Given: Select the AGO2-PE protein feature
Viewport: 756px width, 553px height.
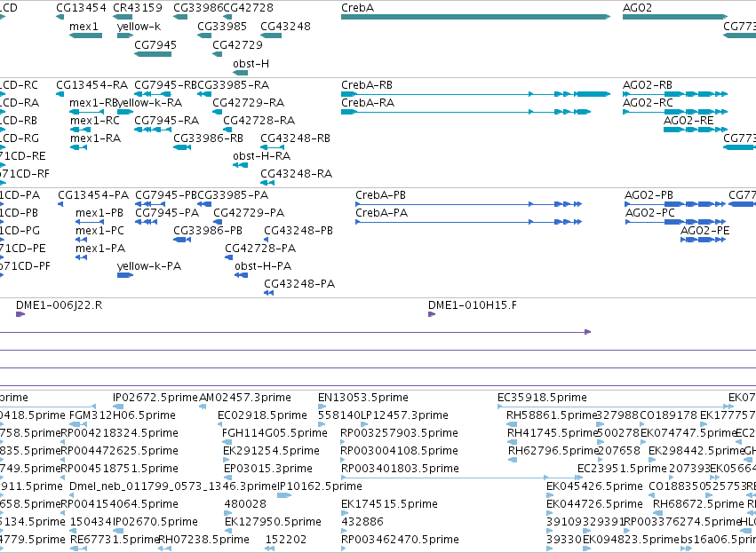Looking at the screenshot, I should [703, 240].
